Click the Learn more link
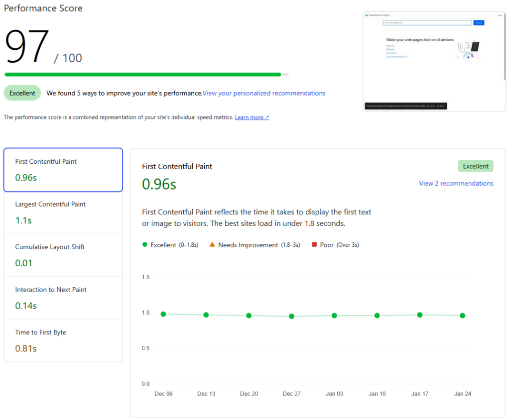Screen dimensions: 510x420 (x=252, y=117)
